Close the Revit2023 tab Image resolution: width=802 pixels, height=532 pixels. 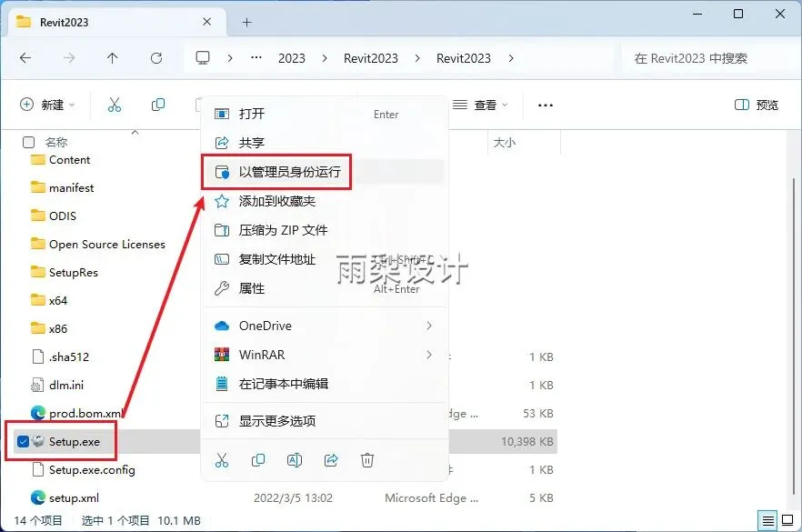coord(206,22)
